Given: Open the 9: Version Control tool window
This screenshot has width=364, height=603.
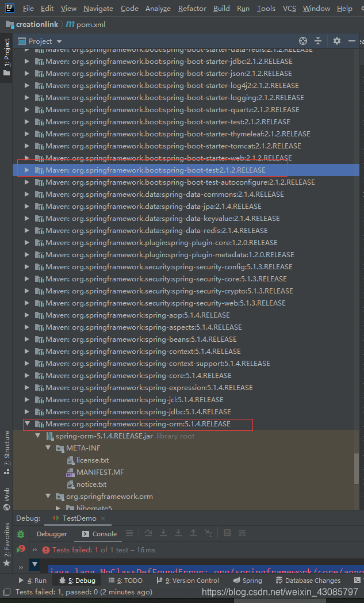Looking at the screenshot, I should pyautogui.click(x=187, y=581).
